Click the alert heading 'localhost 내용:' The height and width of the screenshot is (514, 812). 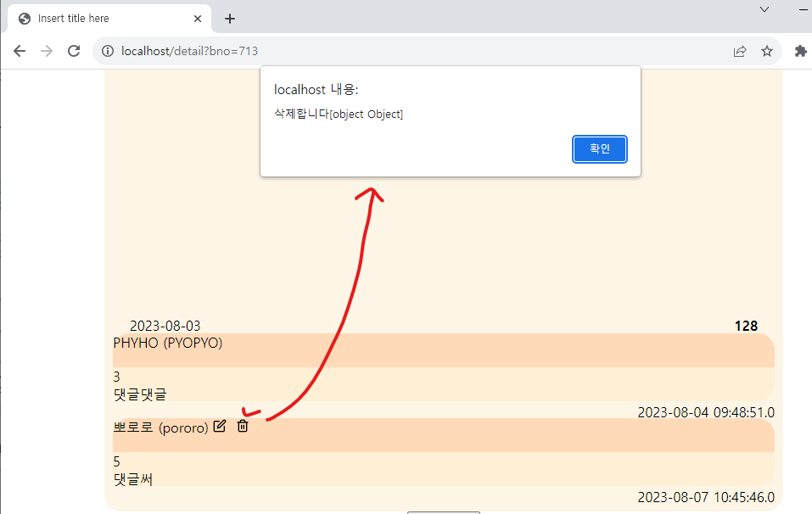[x=316, y=90]
